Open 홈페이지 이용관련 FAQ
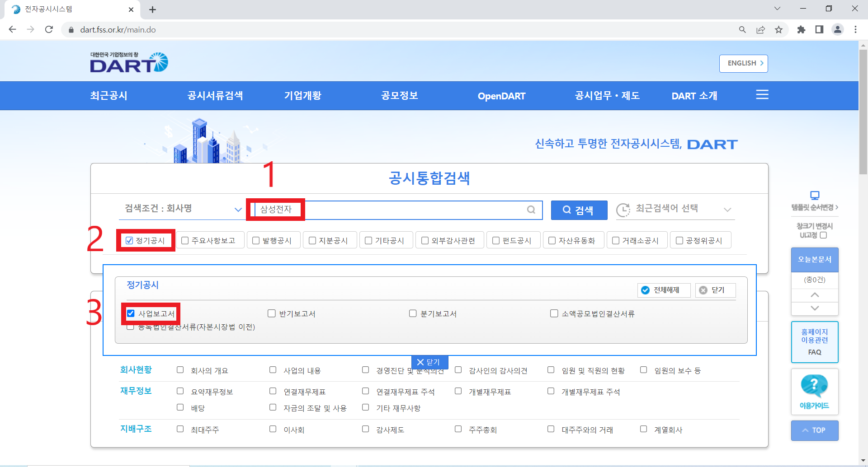 pos(815,342)
